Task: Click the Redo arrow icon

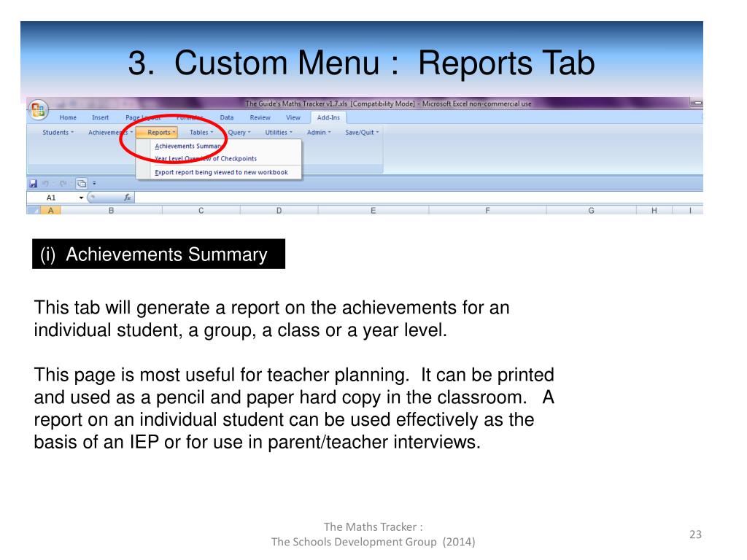Action: pos(63,183)
